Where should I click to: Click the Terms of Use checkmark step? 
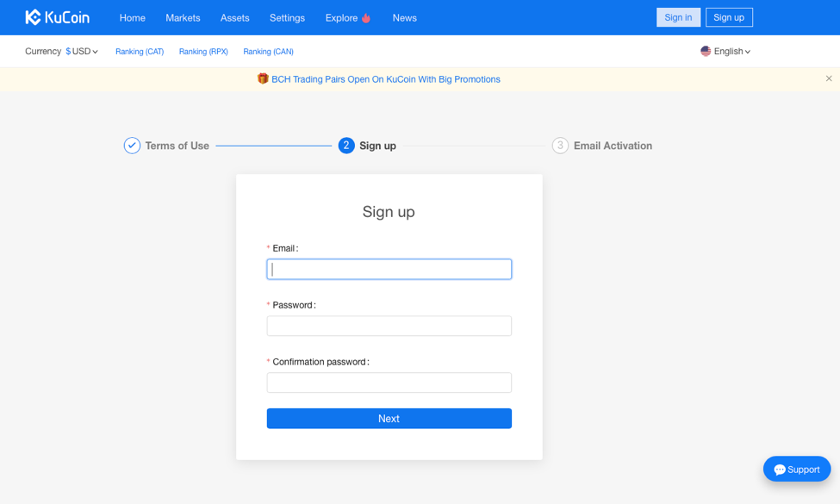point(132,145)
